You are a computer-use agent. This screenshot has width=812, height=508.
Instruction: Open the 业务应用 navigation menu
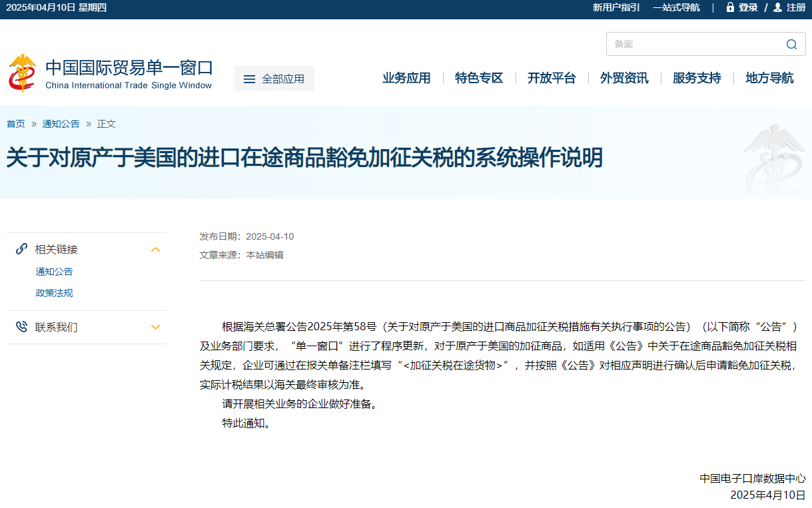[x=406, y=78]
